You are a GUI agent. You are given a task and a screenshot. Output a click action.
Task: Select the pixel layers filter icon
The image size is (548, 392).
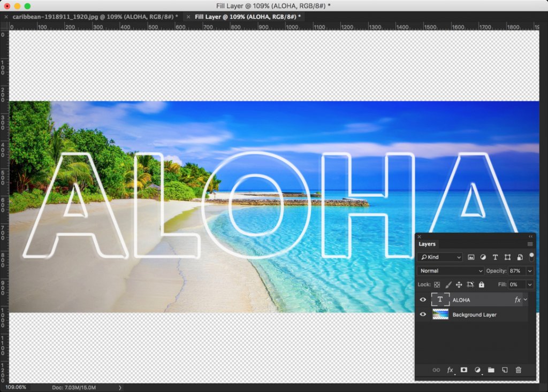pos(471,257)
